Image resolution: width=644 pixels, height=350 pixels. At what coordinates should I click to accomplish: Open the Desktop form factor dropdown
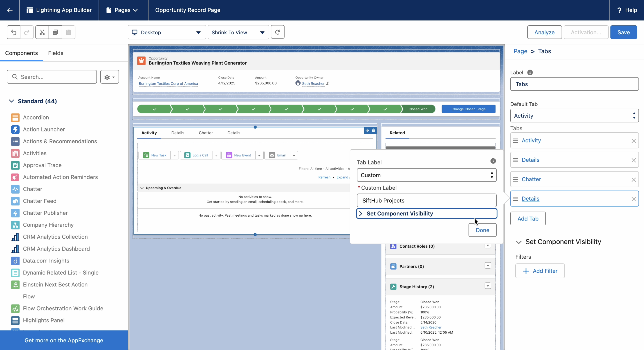pyautogui.click(x=167, y=32)
